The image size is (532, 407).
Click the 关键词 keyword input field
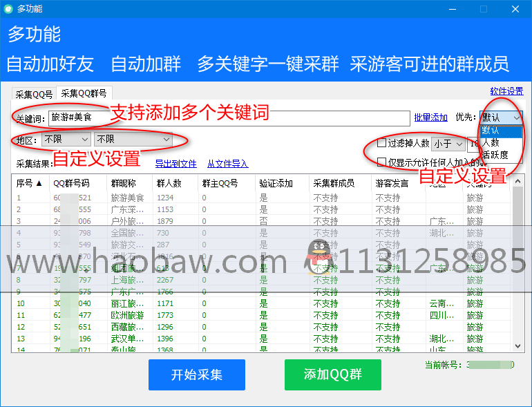[x=228, y=117]
